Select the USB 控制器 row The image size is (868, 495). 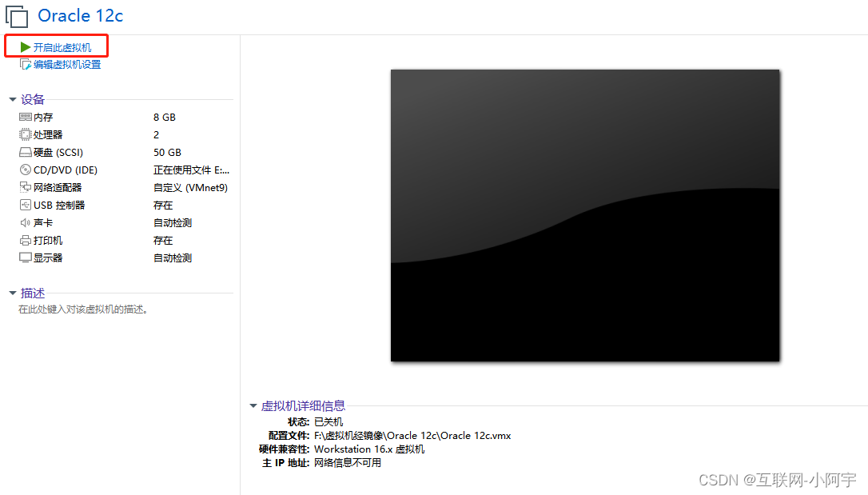(x=125, y=206)
